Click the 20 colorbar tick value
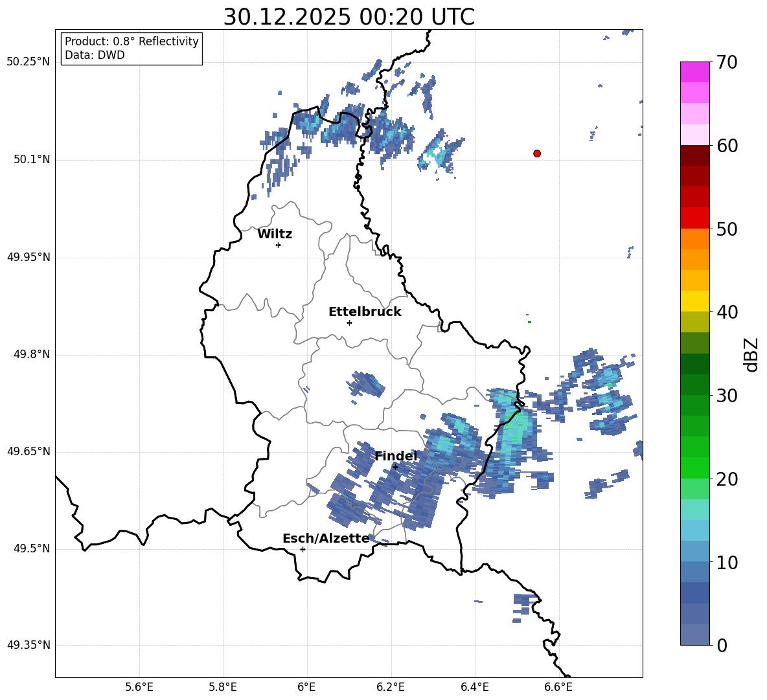 pyautogui.click(x=727, y=479)
